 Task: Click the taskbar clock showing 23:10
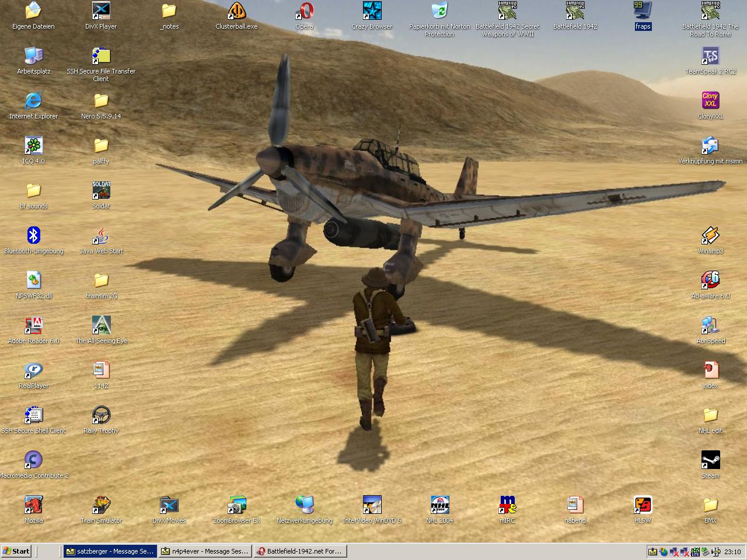[x=732, y=552]
